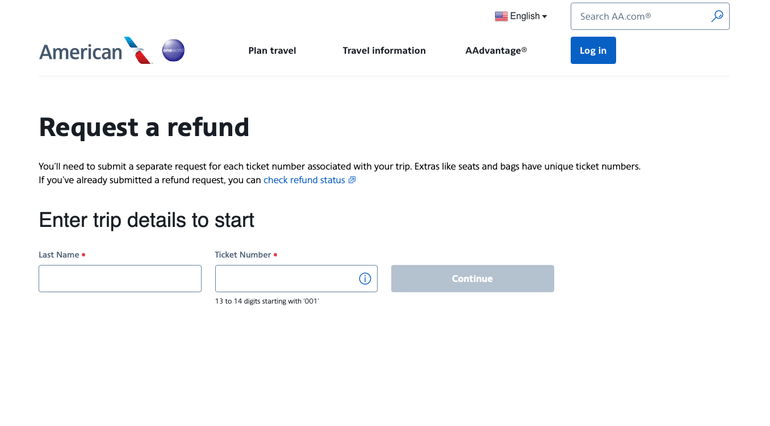Click the Request a refund heading
This screenshot has height=426, width=770.
144,128
